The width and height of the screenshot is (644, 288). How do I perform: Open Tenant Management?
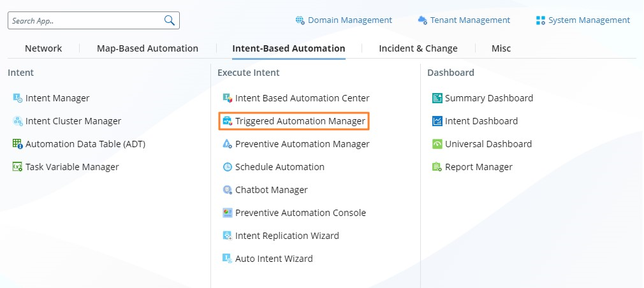[x=464, y=20]
